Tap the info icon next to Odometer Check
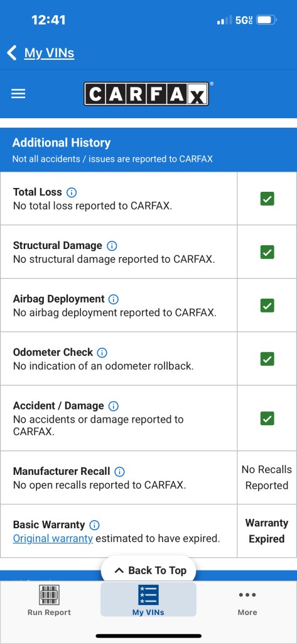297x644 pixels. 102,352
